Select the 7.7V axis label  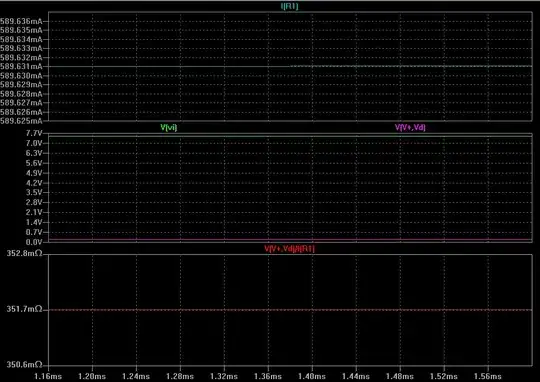[x=34, y=133]
